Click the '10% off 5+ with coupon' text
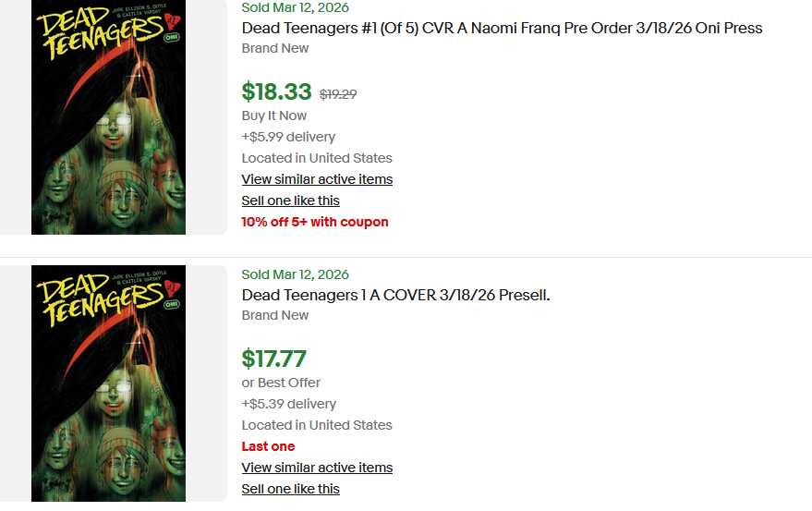The width and height of the screenshot is (812, 511). [x=314, y=222]
